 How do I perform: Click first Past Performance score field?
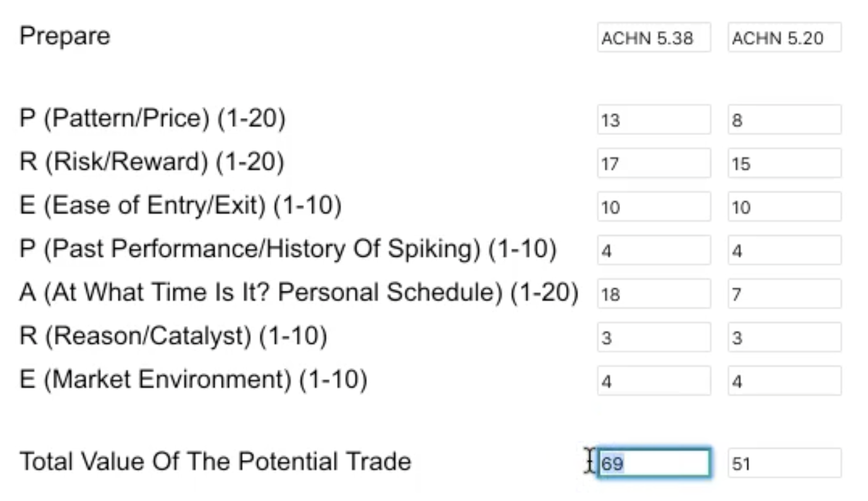654,250
